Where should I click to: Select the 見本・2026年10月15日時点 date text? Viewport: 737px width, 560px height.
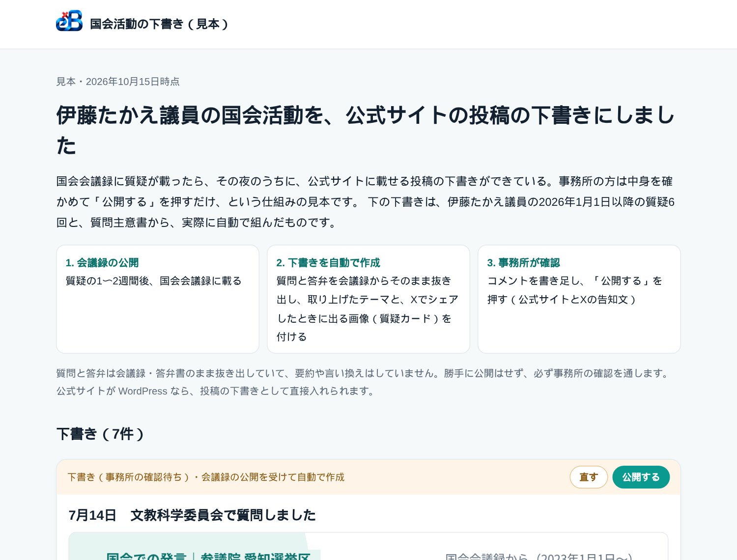point(118,82)
